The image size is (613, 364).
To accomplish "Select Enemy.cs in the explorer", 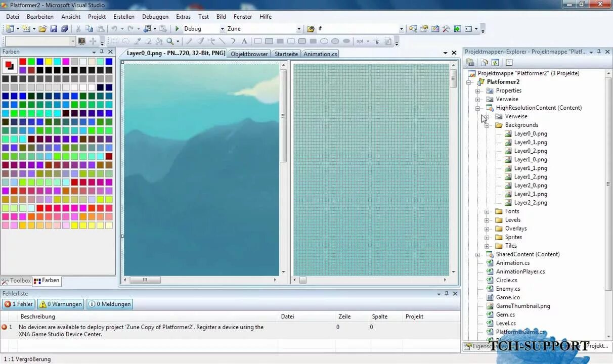I will 508,289.
